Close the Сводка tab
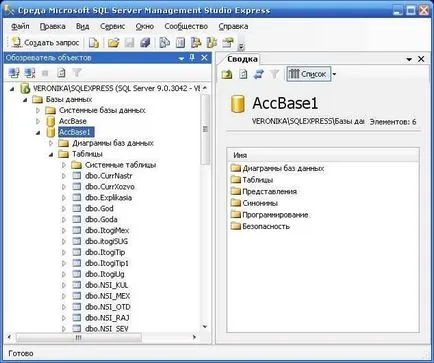 pos(421,59)
